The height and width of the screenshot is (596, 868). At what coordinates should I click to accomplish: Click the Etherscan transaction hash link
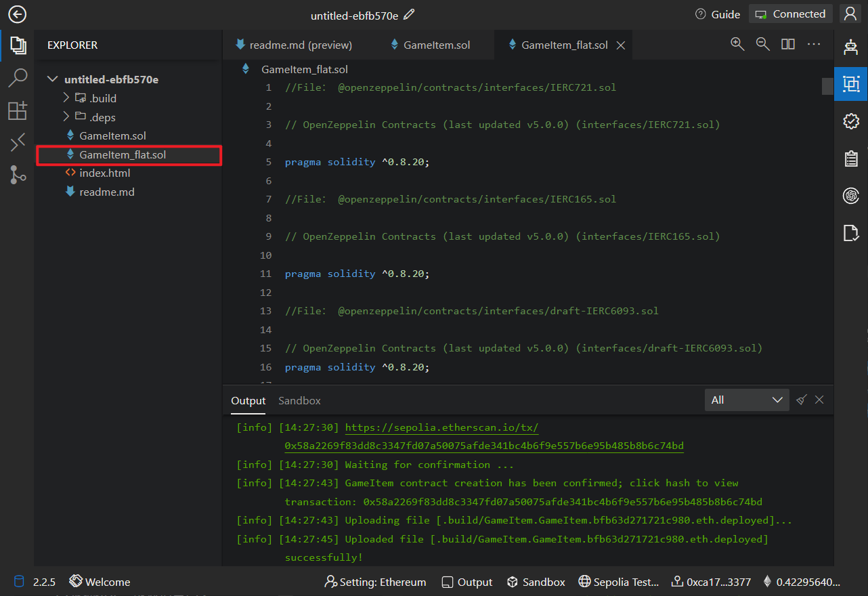pyautogui.click(x=483, y=446)
